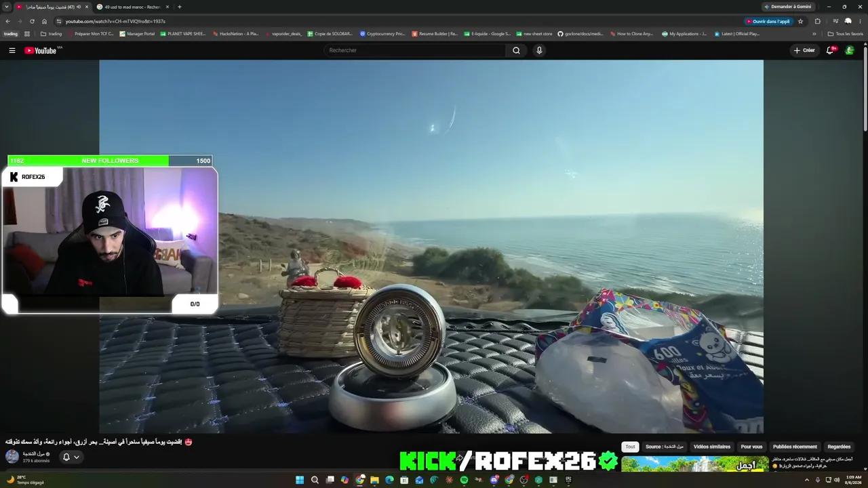Open the channel avatar under the video
The height and width of the screenshot is (488, 868).
coord(12,456)
